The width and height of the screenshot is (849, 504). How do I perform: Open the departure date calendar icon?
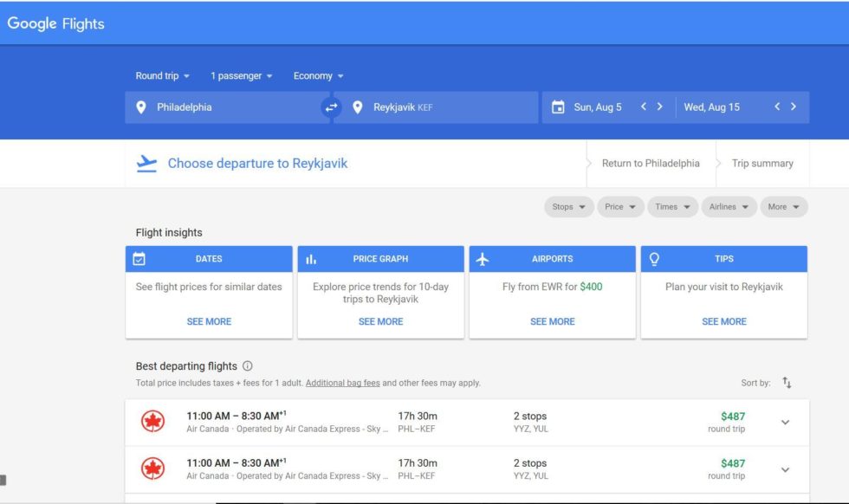(558, 107)
